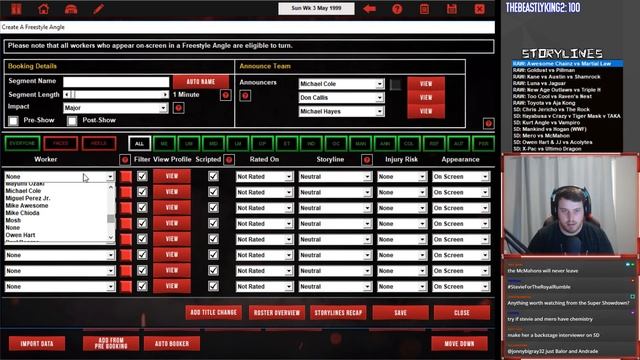This screenshot has width=640, height=360.
Task: Uncheck Filter in the second worker row
Action: pyautogui.click(x=142, y=192)
